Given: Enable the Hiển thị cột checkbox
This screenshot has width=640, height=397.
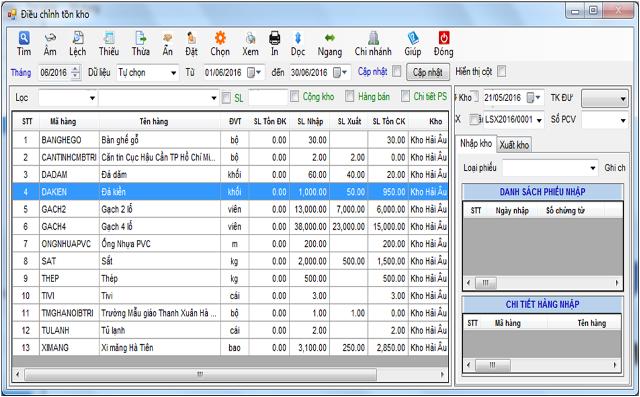Looking at the screenshot, I should coord(502,71).
